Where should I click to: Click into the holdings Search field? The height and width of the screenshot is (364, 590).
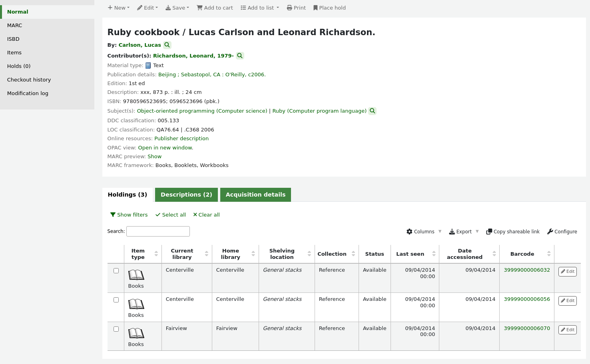click(158, 231)
